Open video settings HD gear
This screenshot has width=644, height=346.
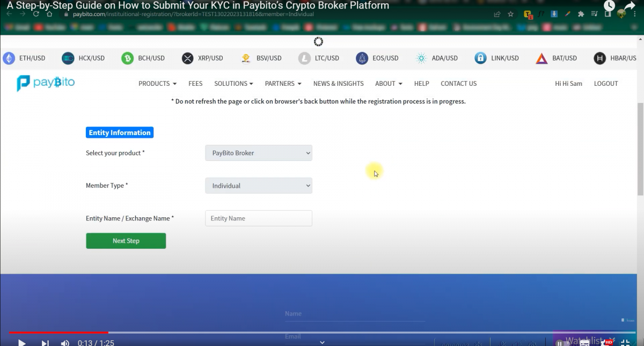607,342
